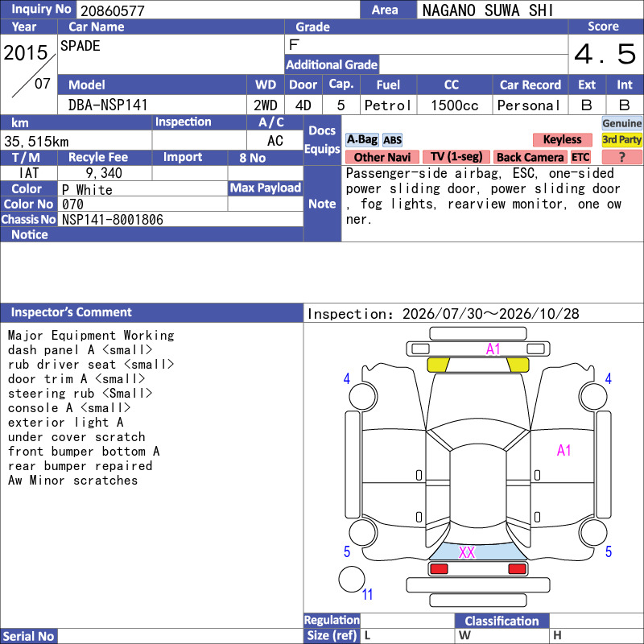This screenshot has height=644, width=644.
Task: Select the 3rd Party label tag
Action: [621, 139]
